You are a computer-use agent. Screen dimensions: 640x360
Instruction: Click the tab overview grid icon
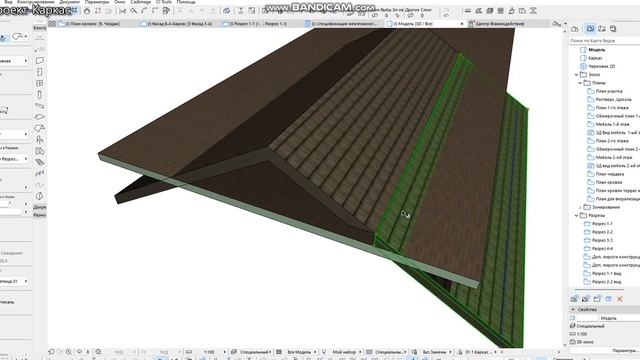52,24
